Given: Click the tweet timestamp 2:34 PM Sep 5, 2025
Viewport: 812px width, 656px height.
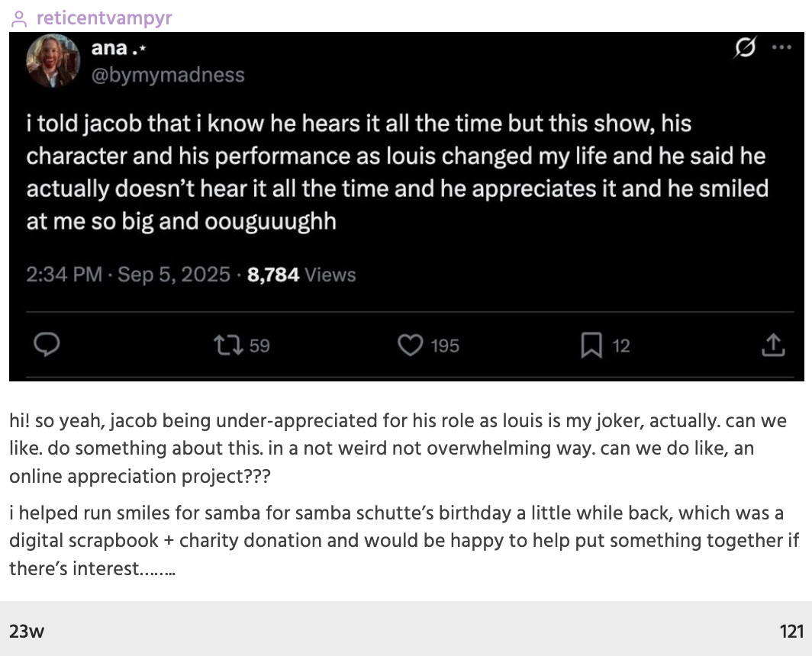Looking at the screenshot, I should [x=128, y=275].
